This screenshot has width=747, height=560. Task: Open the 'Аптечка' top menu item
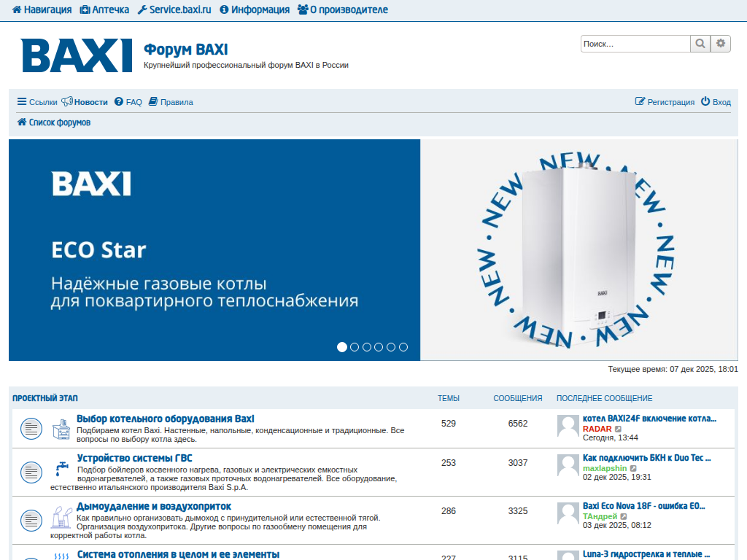coord(104,10)
